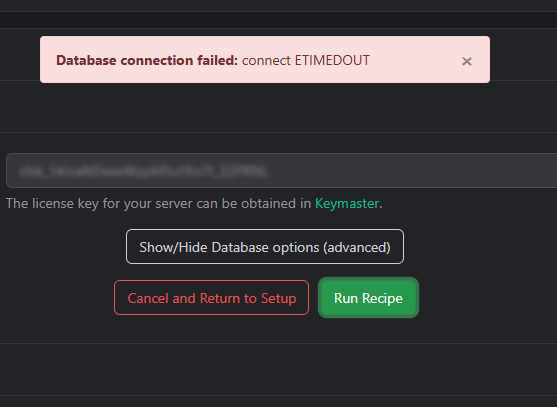The image size is (557, 407).
Task: Go back to setup via the red outlined button
Action: pyautogui.click(x=211, y=298)
